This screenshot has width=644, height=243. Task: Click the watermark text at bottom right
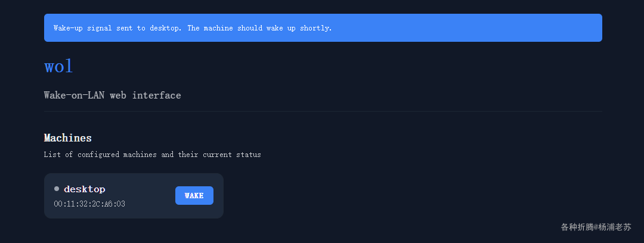click(596, 227)
